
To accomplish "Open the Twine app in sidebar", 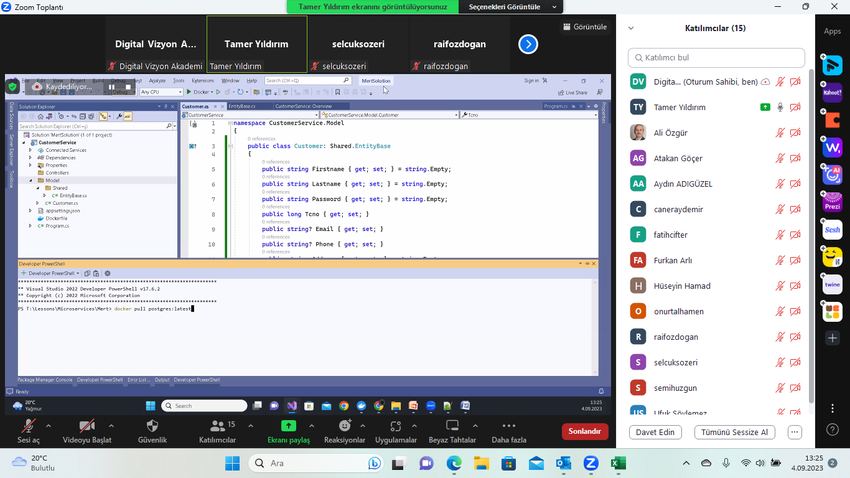I will click(x=832, y=285).
